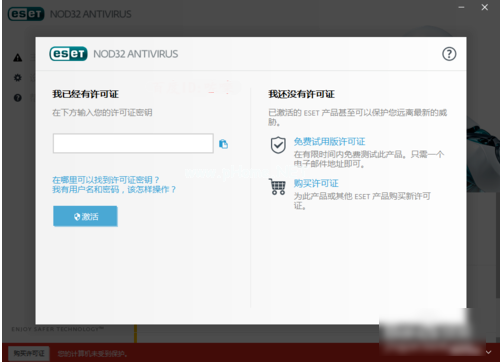Open the help question mark in sidebar
The width and height of the screenshot is (500, 362).
coord(18,98)
